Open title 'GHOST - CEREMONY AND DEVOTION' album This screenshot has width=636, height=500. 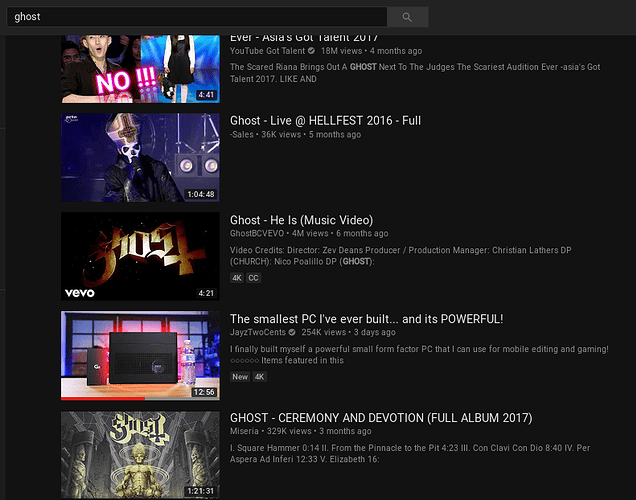click(x=381, y=418)
